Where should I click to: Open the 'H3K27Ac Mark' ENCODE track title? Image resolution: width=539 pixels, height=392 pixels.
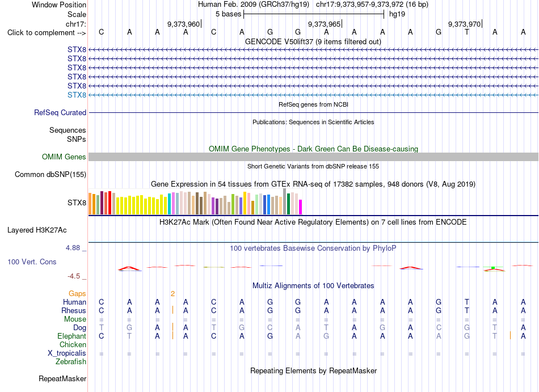(x=313, y=222)
